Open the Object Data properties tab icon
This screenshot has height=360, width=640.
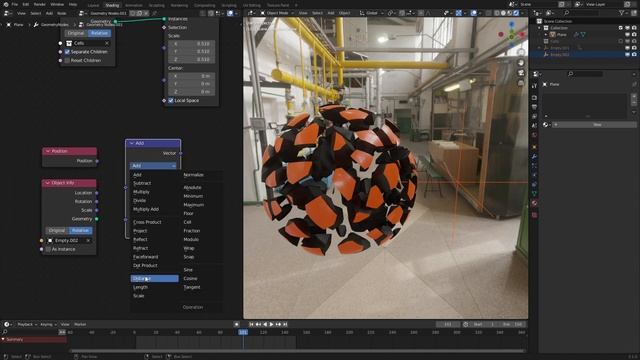point(534,194)
